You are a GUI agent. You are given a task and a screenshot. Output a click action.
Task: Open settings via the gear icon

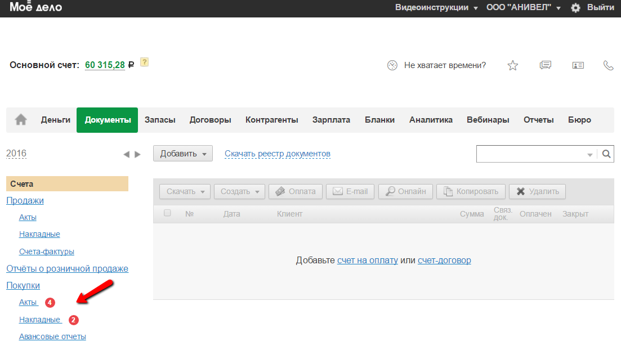[575, 8]
